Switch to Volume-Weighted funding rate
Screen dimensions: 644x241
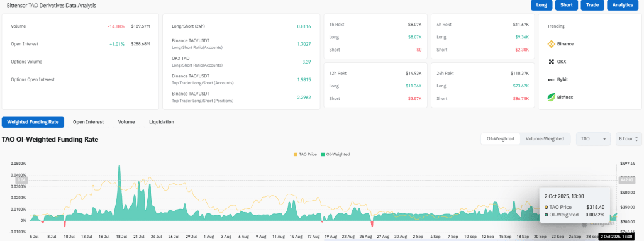point(545,138)
